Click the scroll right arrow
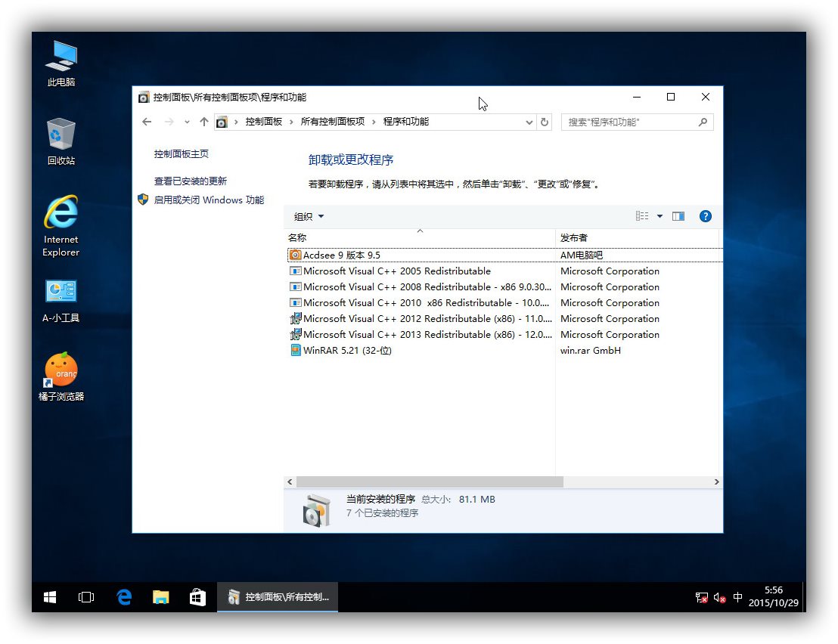The height and width of the screenshot is (644, 838). (x=717, y=481)
